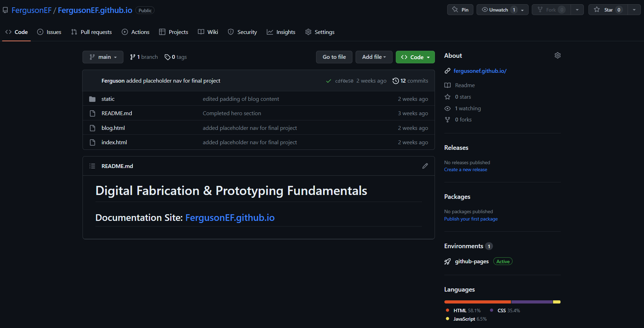
Task: Open 'edited padding of blog content' commit
Action: (x=241, y=99)
